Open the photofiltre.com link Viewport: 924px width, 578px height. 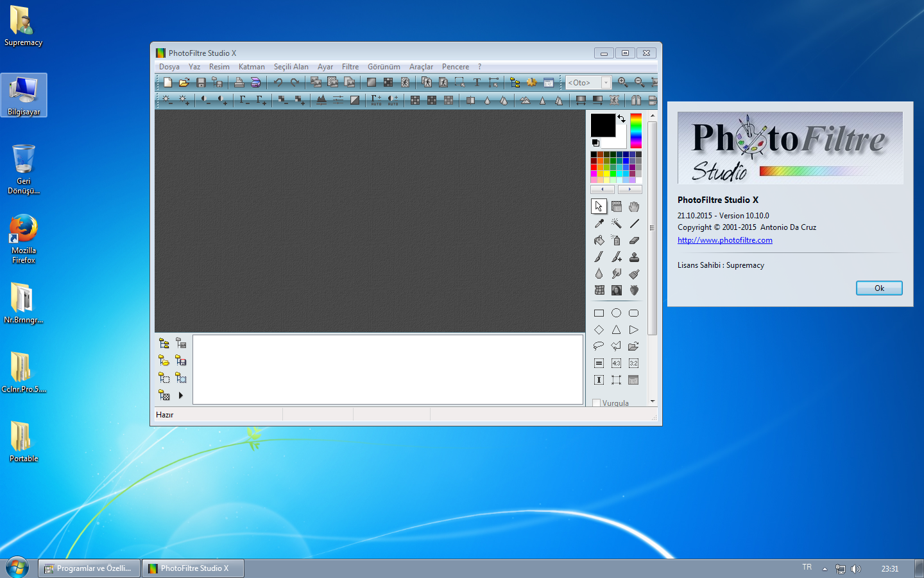click(725, 240)
